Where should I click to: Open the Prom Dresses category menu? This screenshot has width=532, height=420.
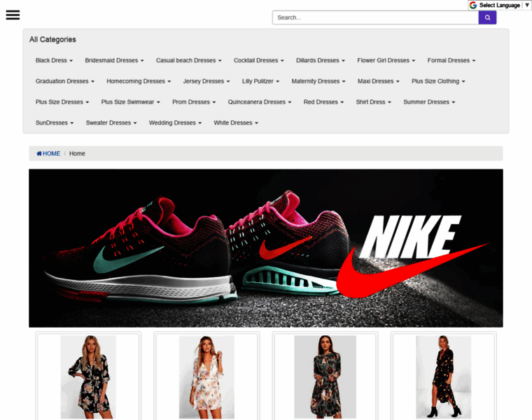(194, 102)
